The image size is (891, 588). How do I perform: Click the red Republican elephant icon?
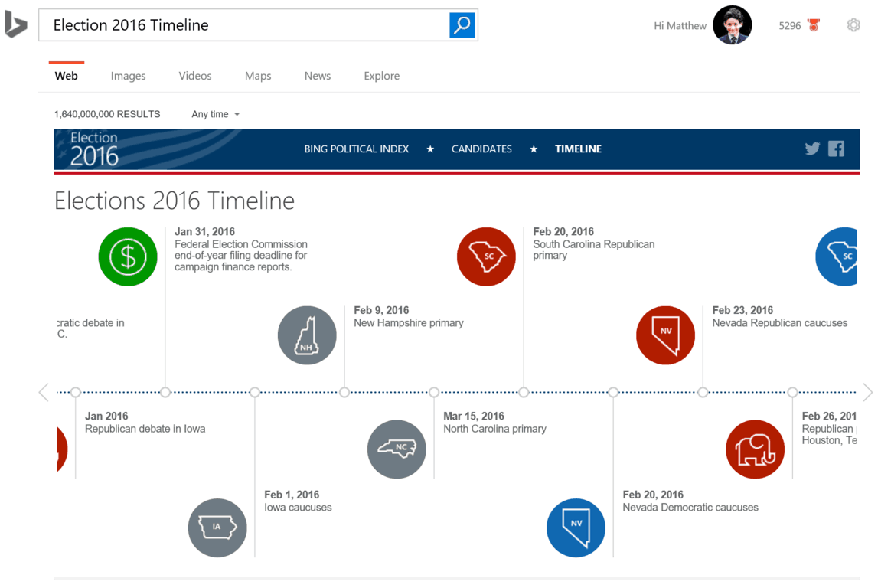click(x=755, y=449)
